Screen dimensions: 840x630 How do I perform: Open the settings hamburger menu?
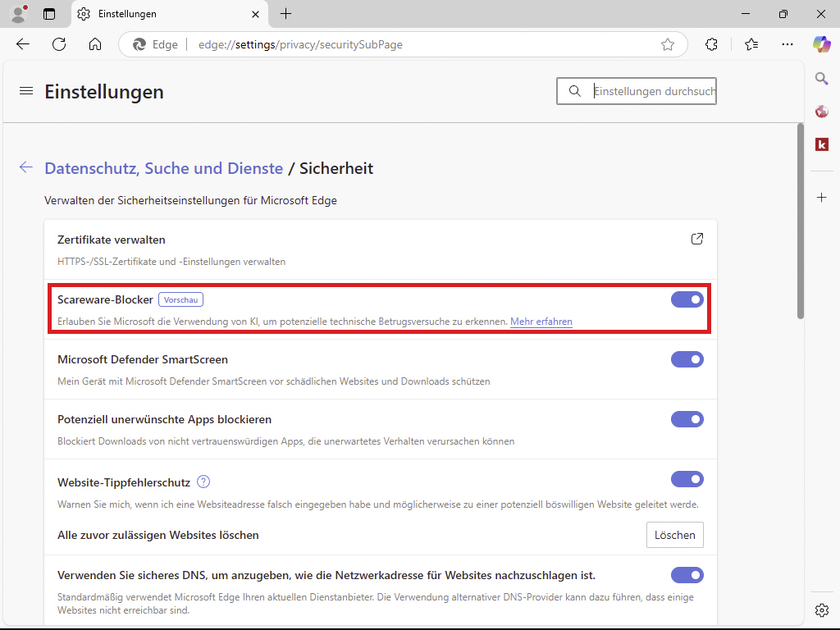coord(26,91)
